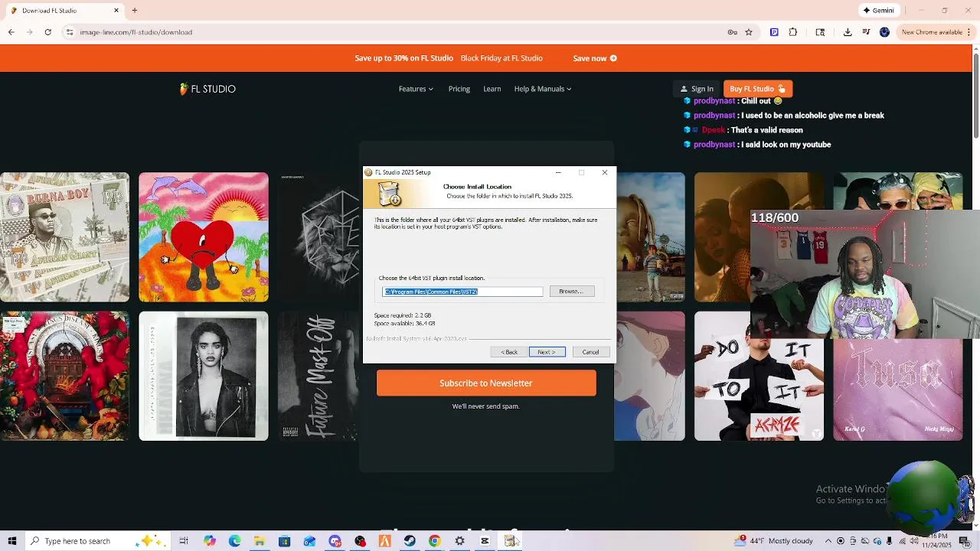The height and width of the screenshot is (551, 980).
Task: Open the media controls icon
Action: pos(866,32)
